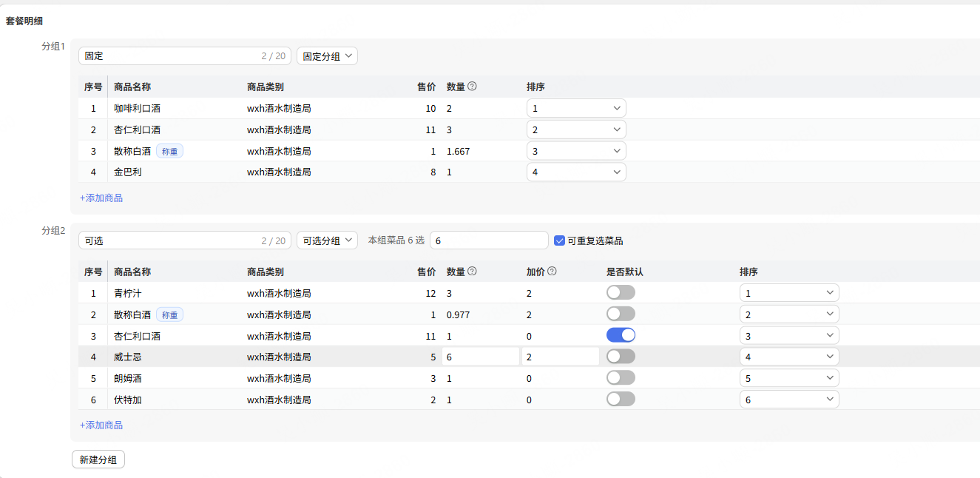Click 添加商品 link in 分组1

(101, 198)
